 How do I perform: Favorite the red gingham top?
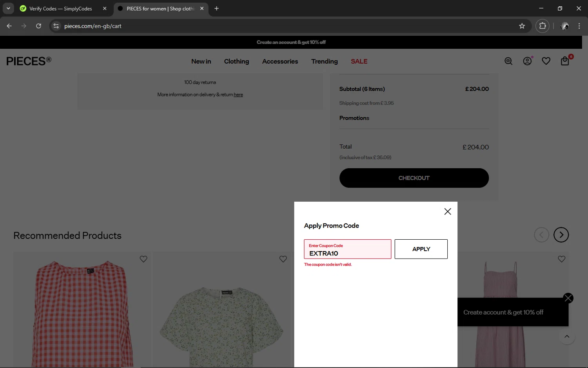[x=143, y=259]
